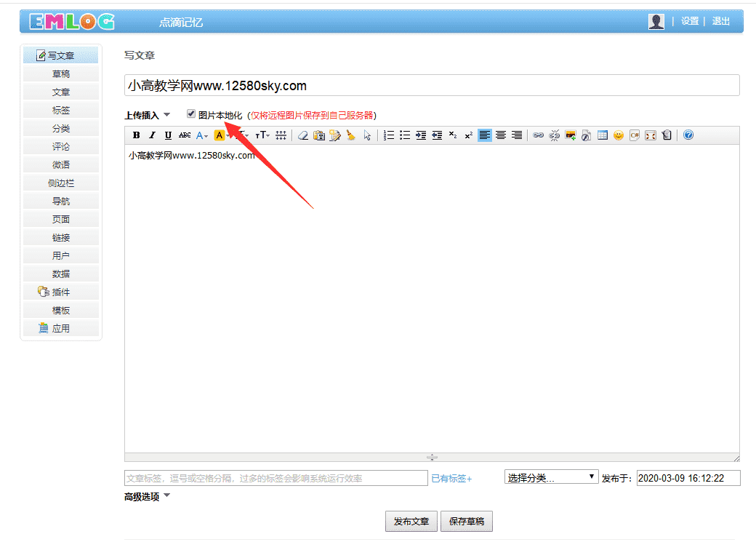
Task: Remove hyperlink with the broken chain icon
Action: point(555,135)
